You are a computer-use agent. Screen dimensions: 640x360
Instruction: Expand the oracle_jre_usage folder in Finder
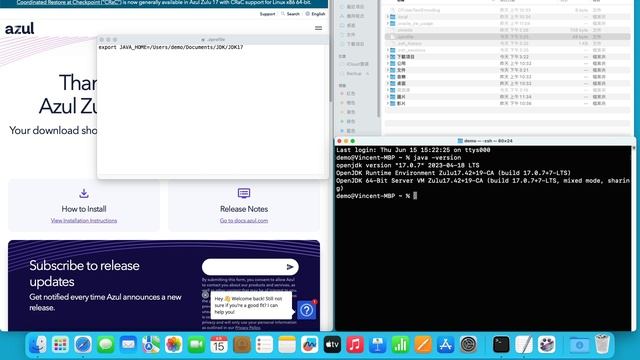(x=388, y=23)
